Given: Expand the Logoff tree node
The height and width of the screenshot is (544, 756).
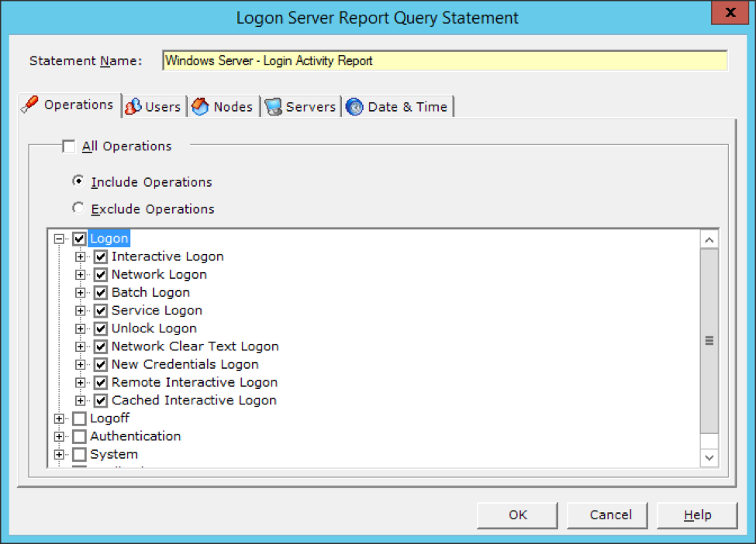Looking at the screenshot, I should (59, 418).
